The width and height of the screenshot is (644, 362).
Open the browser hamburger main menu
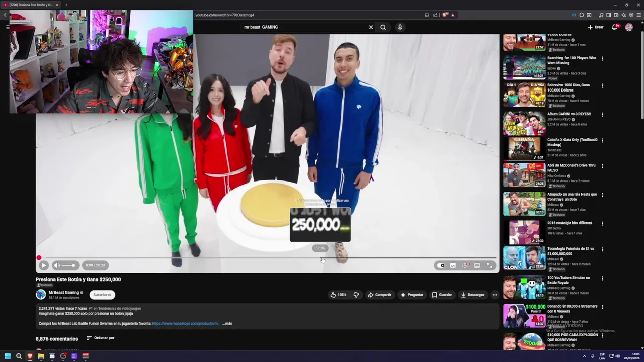coord(638,15)
